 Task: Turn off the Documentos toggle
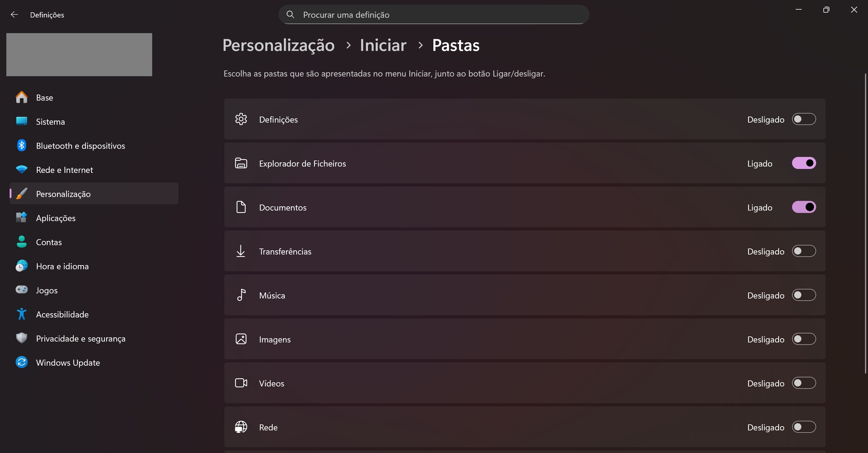click(804, 207)
